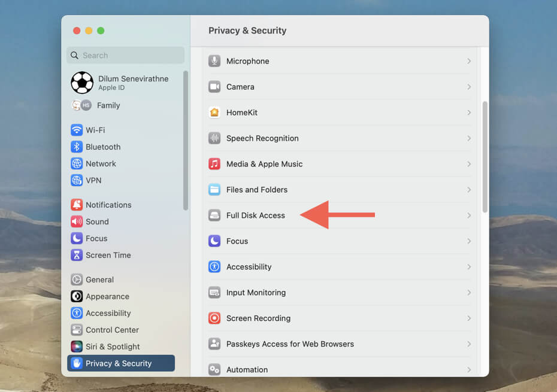Viewport: 557px width, 392px height.
Task: Click the Family avatars thumbnail
Action: (x=81, y=105)
